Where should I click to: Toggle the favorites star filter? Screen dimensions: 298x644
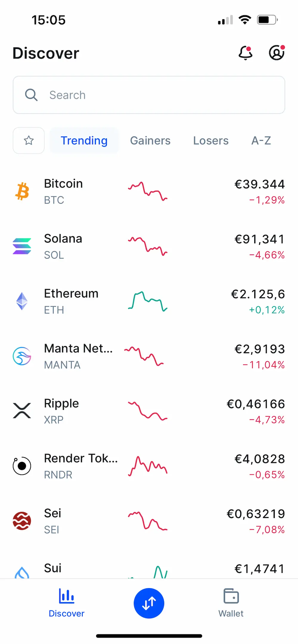(x=29, y=140)
